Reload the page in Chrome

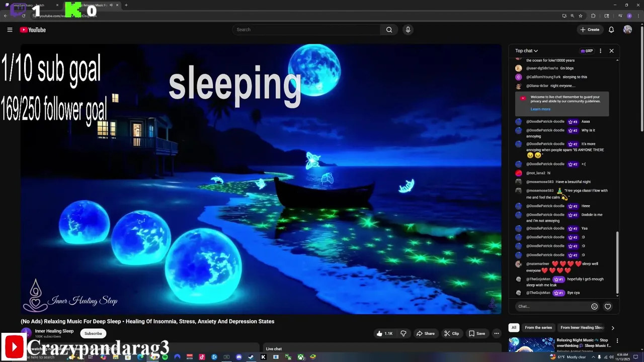pos(24,16)
